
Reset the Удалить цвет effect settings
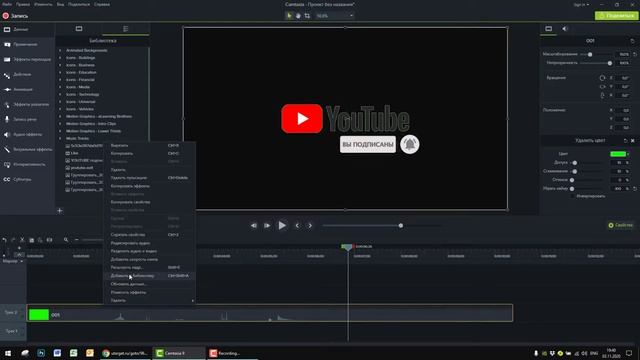coord(625,140)
